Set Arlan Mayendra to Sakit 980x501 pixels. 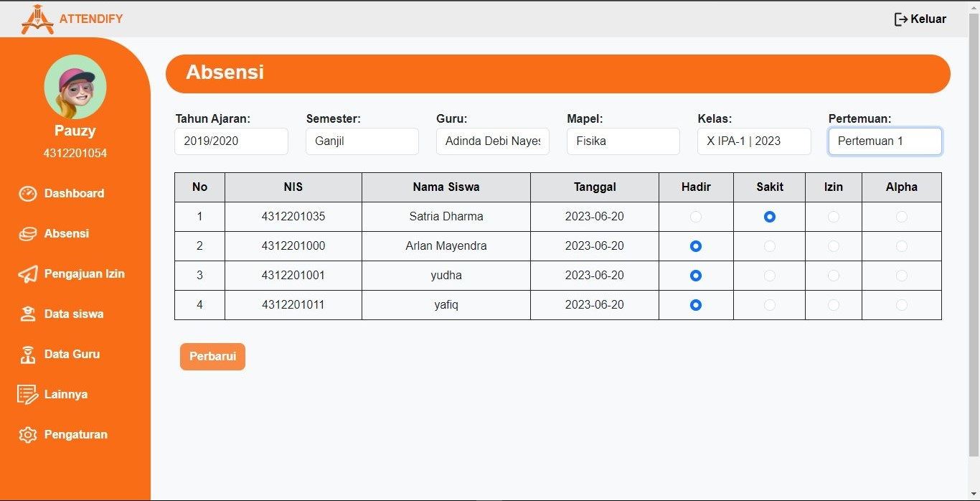[x=769, y=246]
